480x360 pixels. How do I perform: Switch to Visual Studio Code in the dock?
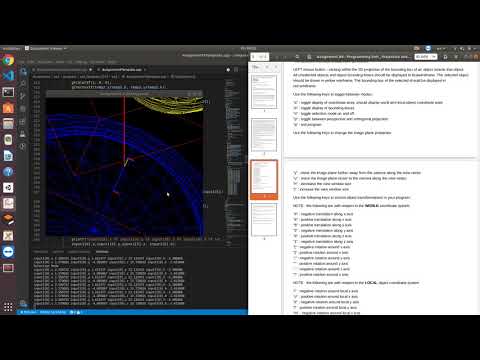pyautogui.click(x=8, y=76)
